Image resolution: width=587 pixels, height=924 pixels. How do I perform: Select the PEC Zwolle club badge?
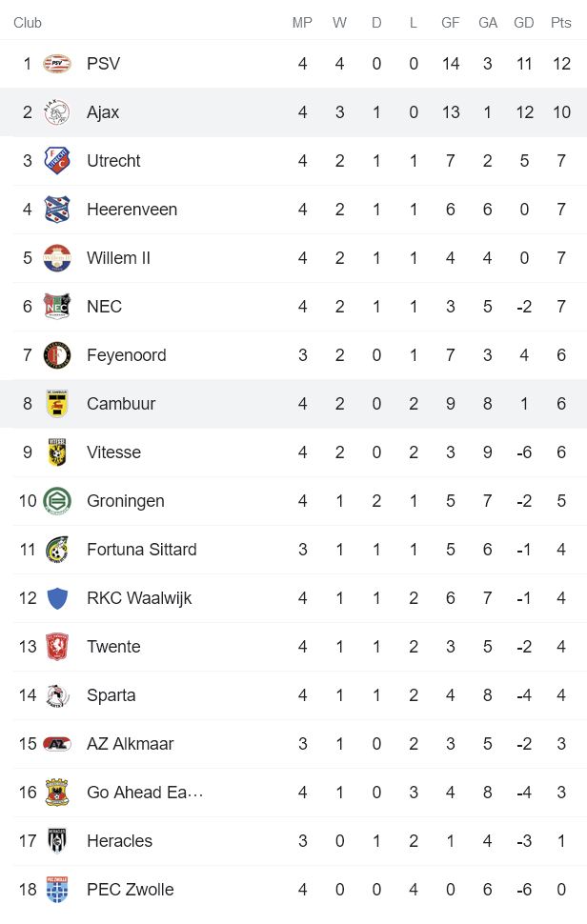pos(57,890)
